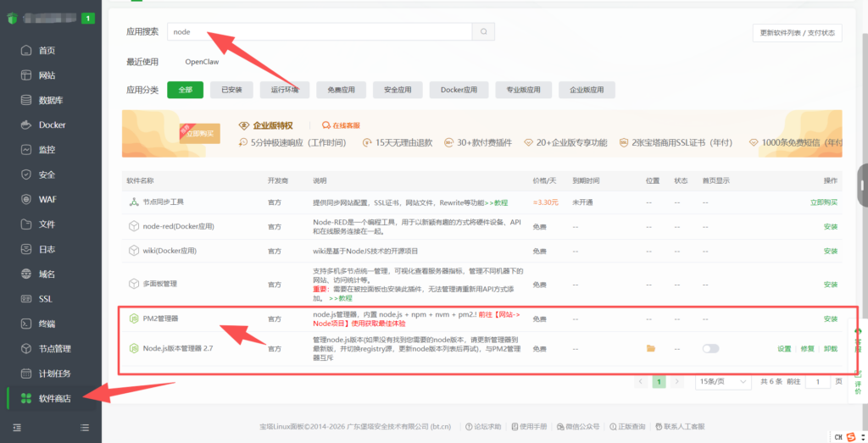Open Node.js版本管理器 folder location
Image resolution: width=868 pixels, height=443 pixels.
click(x=651, y=348)
